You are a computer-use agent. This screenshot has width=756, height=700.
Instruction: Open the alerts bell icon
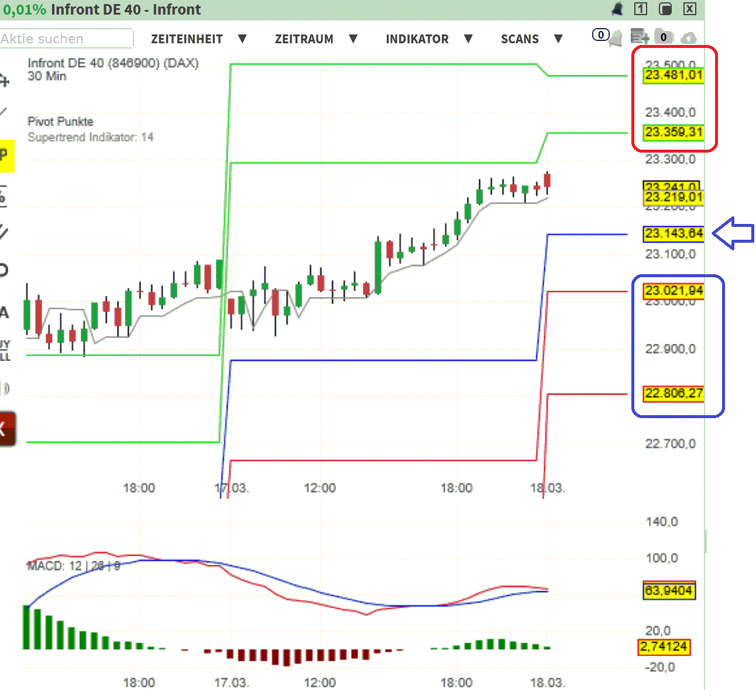[617, 37]
